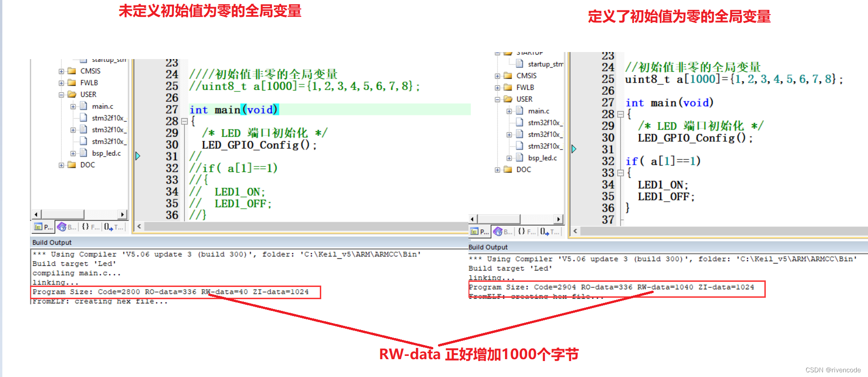Image resolution: width=868 pixels, height=377 pixels.
Task: Collapse the USER folder in right project tree
Action: click(x=498, y=99)
